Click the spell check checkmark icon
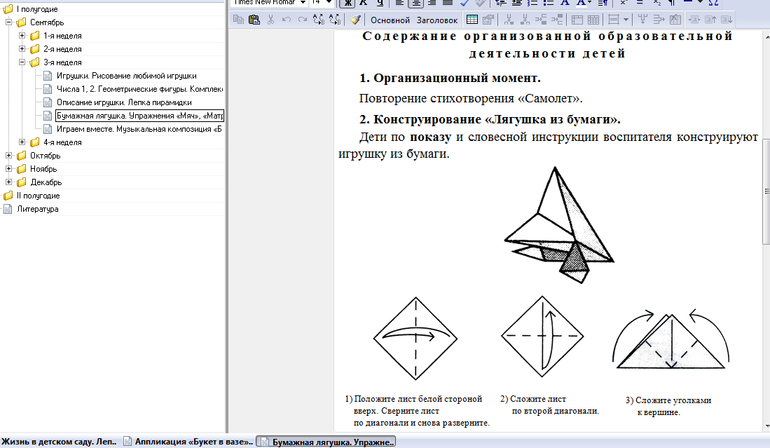Screen dimensions: 770x448 pos(464,3)
